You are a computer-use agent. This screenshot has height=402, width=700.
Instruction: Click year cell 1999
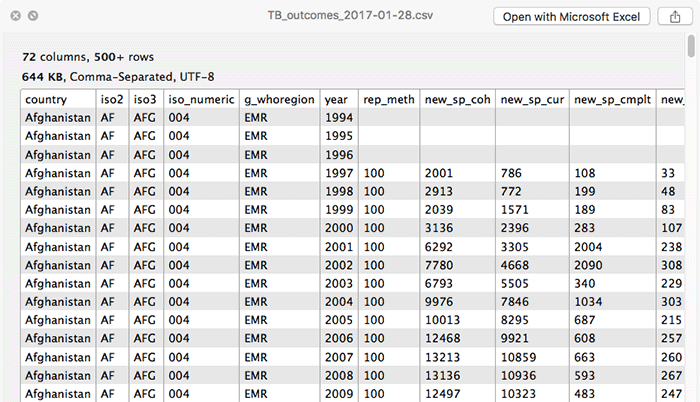click(x=339, y=209)
